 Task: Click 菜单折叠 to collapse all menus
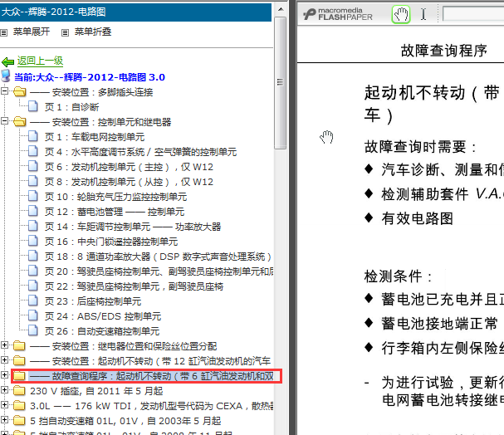[x=93, y=32]
